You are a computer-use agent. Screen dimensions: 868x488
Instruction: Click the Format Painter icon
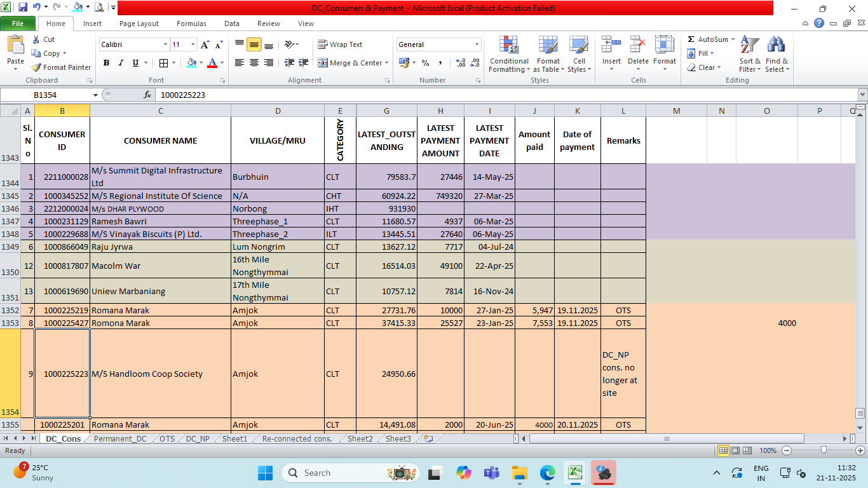37,67
